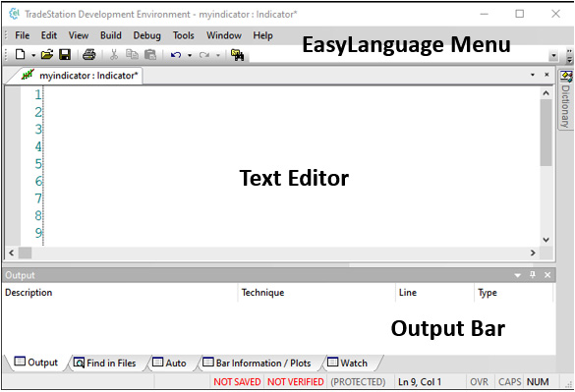This screenshot has width=575, height=392.
Task: Click the Copy toolbar icon
Action: [x=132, y=55]
